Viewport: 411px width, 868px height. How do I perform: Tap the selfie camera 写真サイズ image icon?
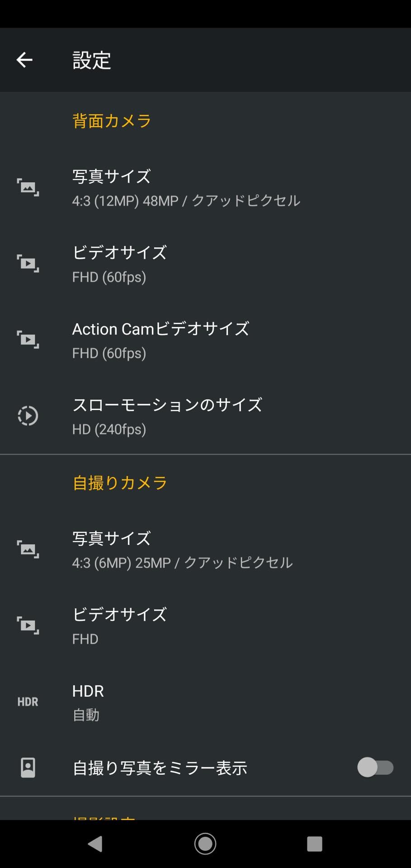click(x=28, y=549)
